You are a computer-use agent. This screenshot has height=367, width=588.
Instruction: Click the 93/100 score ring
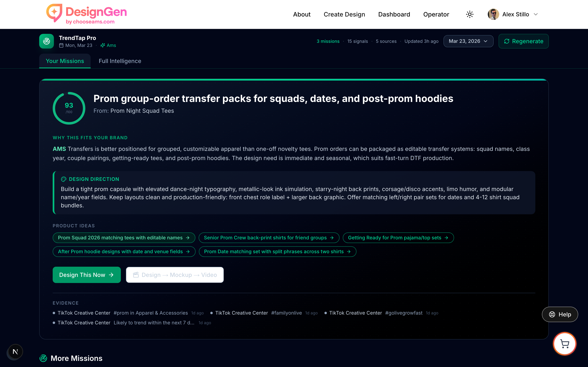click(69, 108)
